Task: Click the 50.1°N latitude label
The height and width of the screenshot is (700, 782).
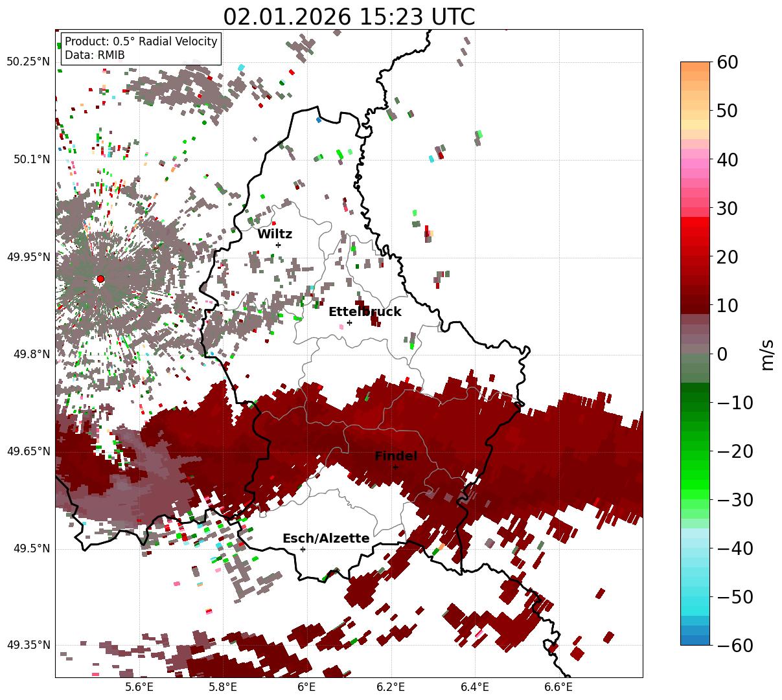Action: point(31,159)
